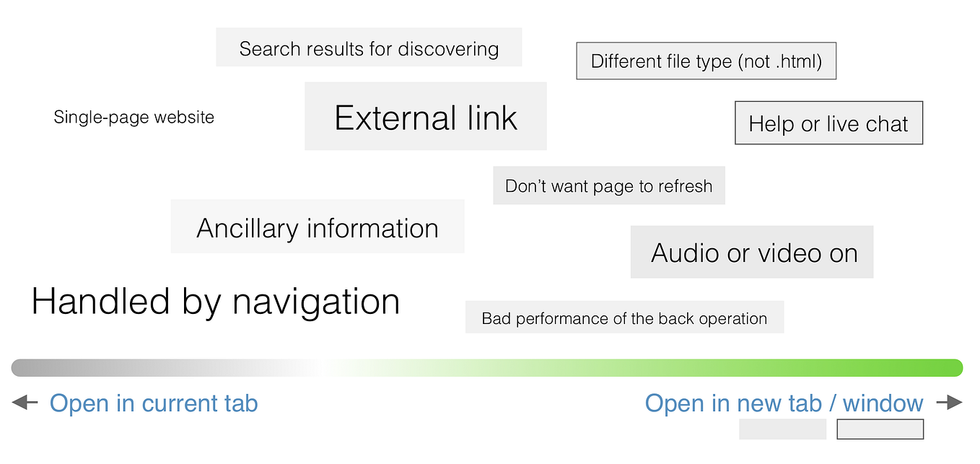The height and width of the screenshot is (464, 980).
Task: Select the 'Ancillary information' box
Action: (318, 227)
